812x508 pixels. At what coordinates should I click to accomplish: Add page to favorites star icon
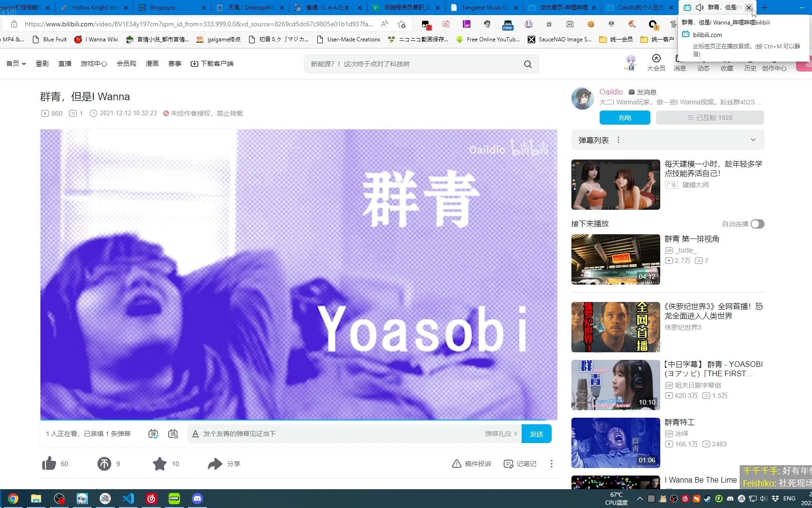tap(401, 24)
